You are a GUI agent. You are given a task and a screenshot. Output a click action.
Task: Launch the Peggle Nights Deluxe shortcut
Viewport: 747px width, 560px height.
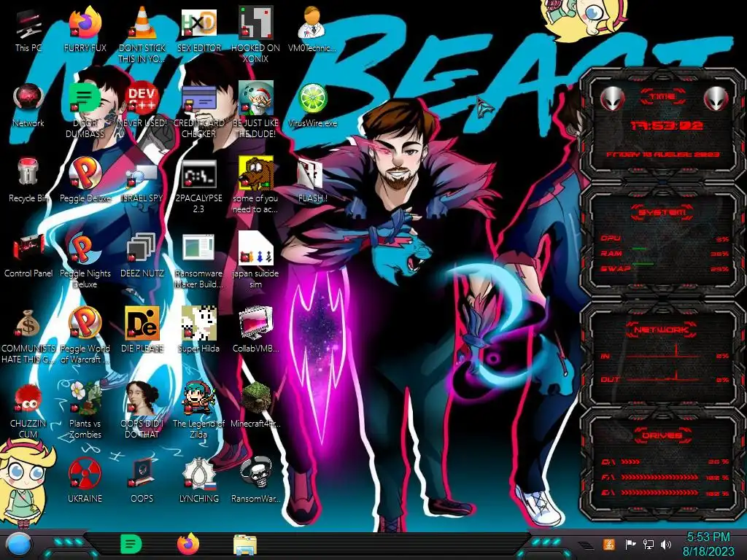click(85, 260)
